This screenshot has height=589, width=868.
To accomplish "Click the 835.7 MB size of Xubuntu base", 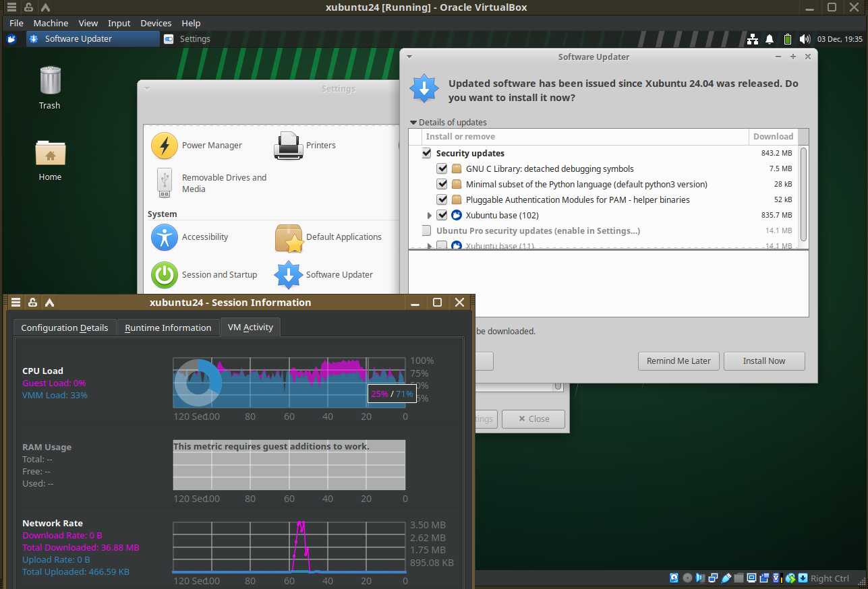I will point(776,216).
